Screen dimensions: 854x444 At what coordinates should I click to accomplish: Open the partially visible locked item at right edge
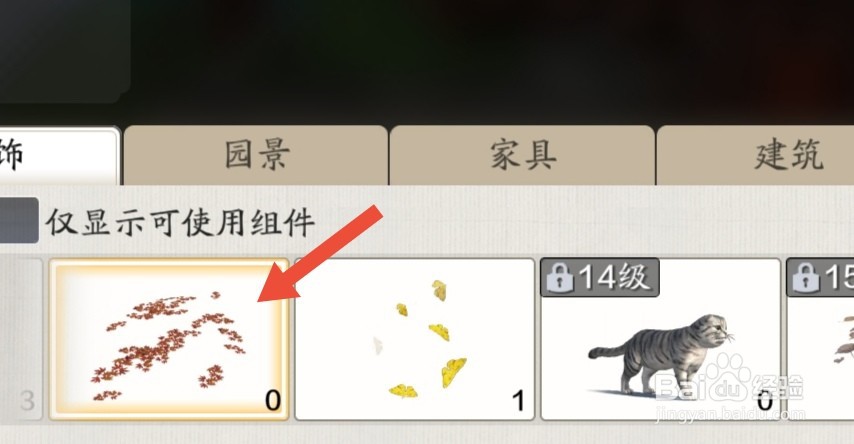820,339
